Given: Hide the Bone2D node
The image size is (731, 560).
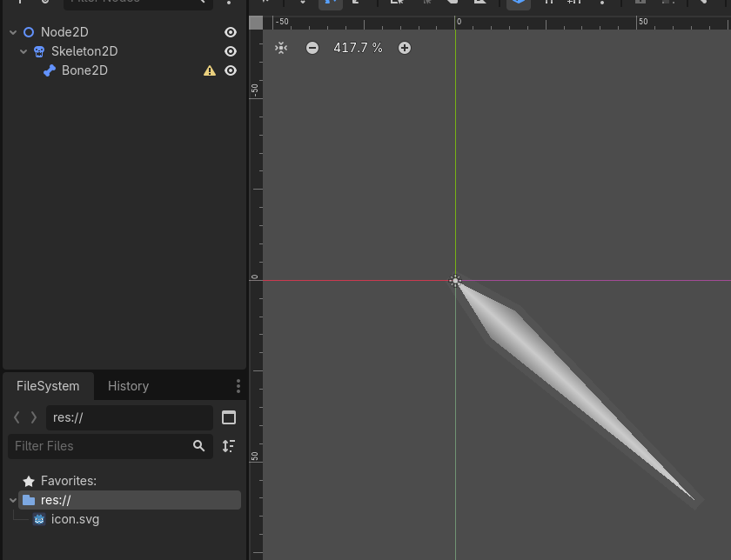Looking at the screenshot, I should (x=231, y=70).
